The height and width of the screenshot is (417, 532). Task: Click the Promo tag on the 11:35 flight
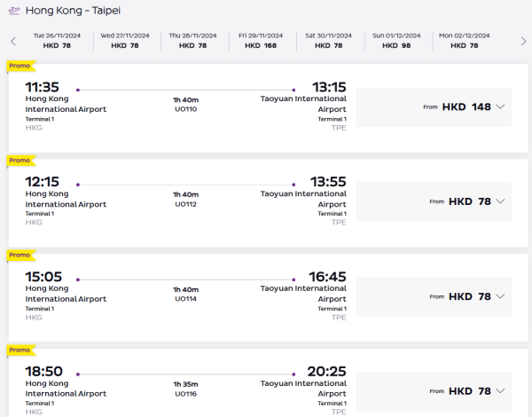click(x=19, y=66)
